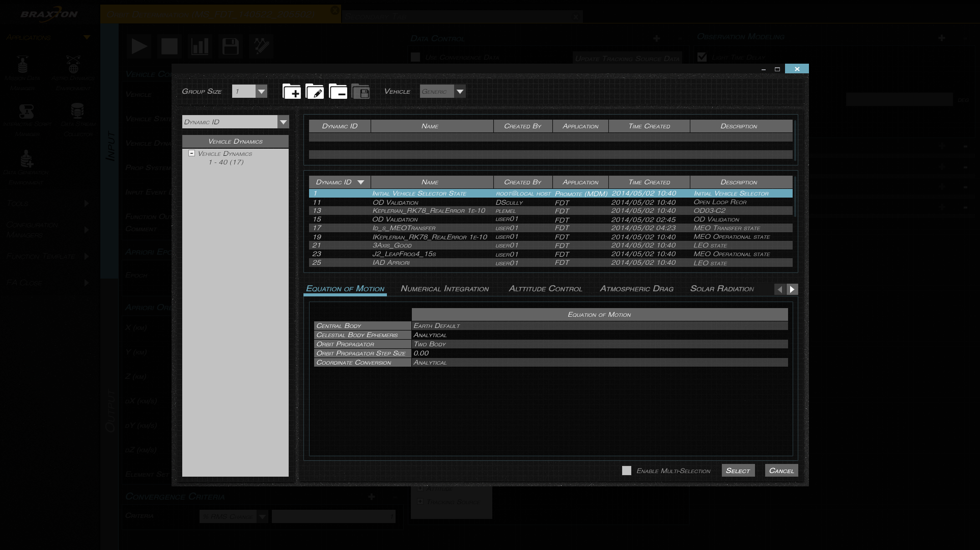980x550 pixels.
Task: Collapse the Vehicle Dynamics tree node
Action: (191, 153)
